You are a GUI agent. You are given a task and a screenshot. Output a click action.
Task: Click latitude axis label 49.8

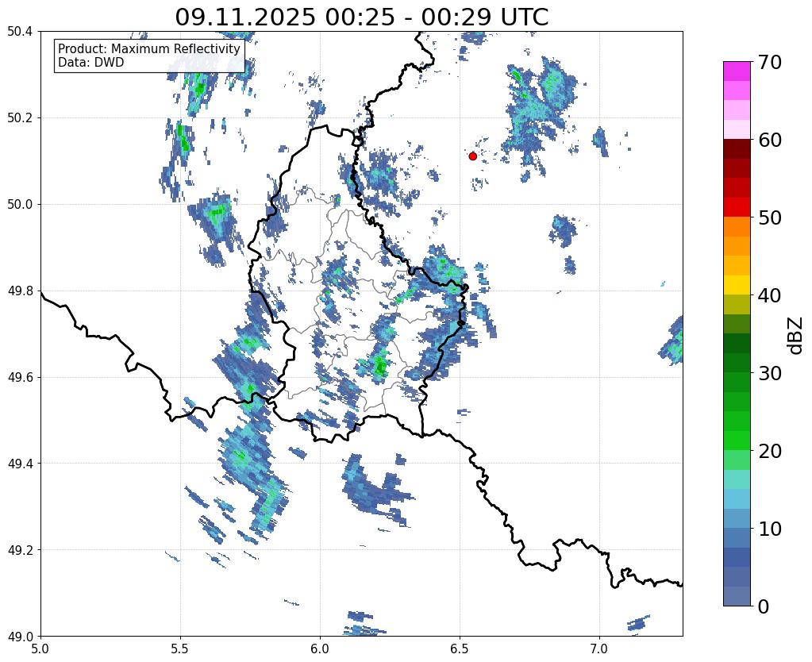[20, 291]
